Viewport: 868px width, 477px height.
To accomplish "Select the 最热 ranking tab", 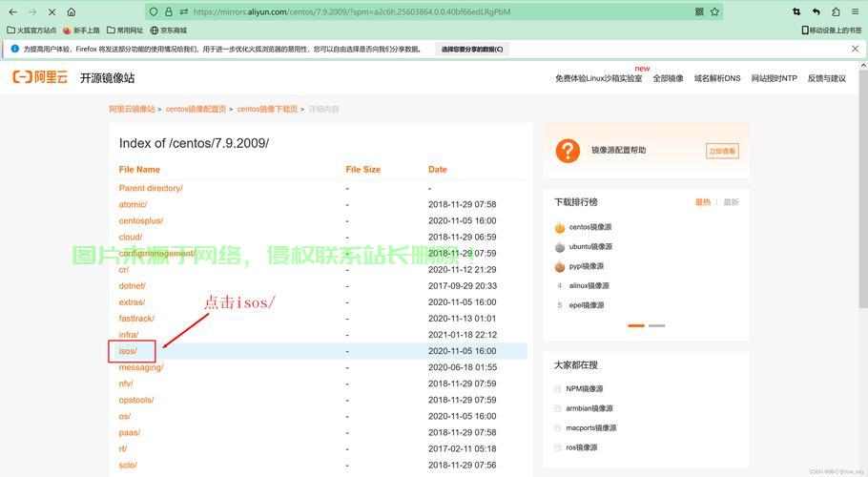I will tap(703, 202).
